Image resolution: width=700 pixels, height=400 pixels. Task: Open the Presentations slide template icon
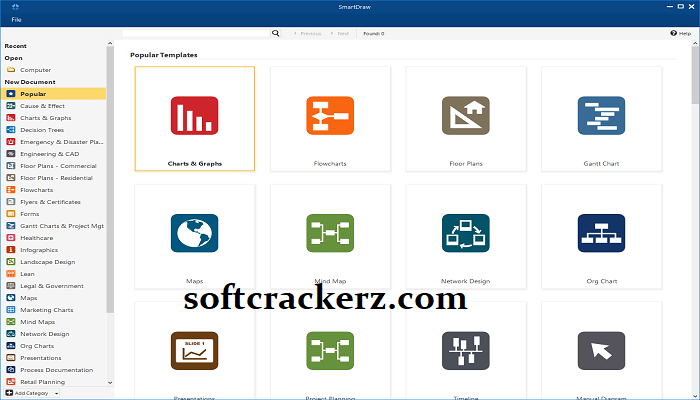[x=194, y=350]
